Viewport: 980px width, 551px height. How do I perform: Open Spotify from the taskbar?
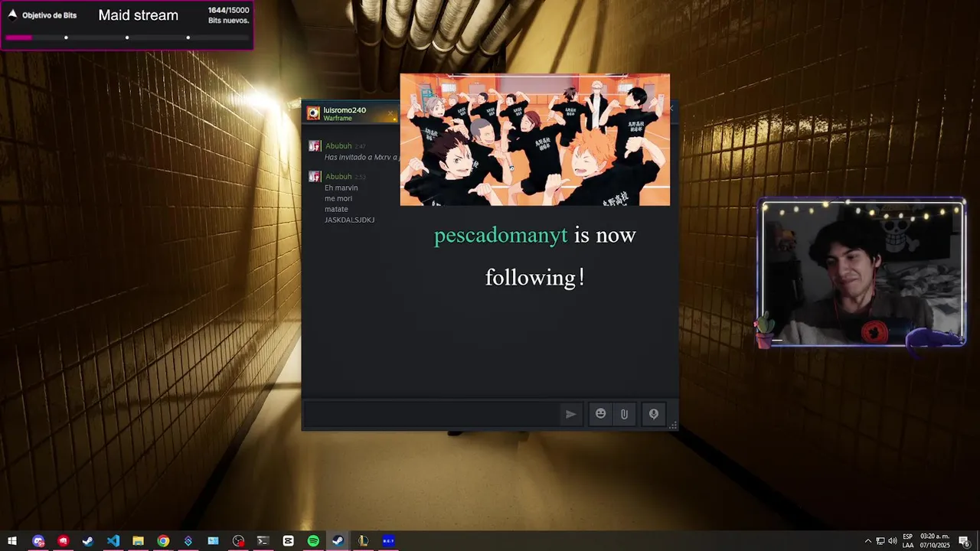pyautogui.click(x=313, y=541)
